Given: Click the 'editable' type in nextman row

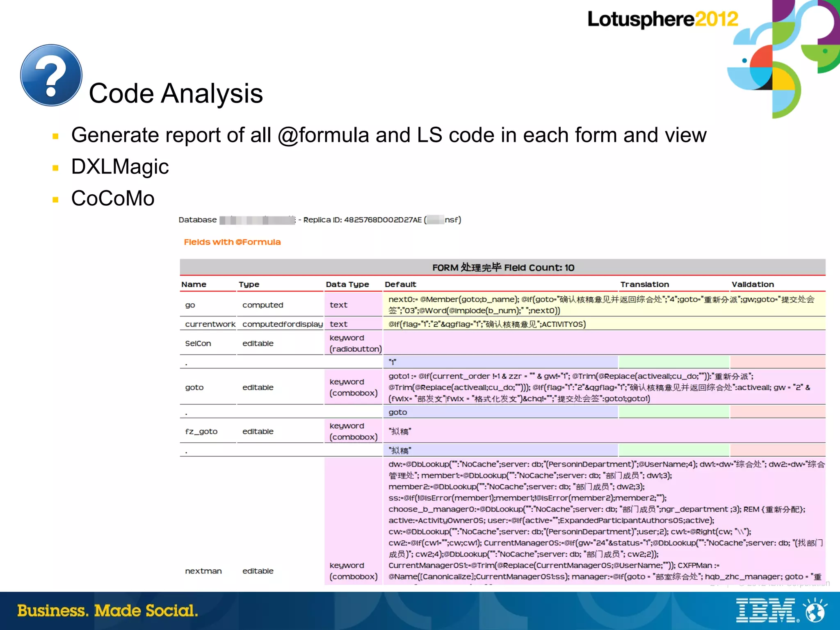Looking at the screenshot, I should (258, 571).
